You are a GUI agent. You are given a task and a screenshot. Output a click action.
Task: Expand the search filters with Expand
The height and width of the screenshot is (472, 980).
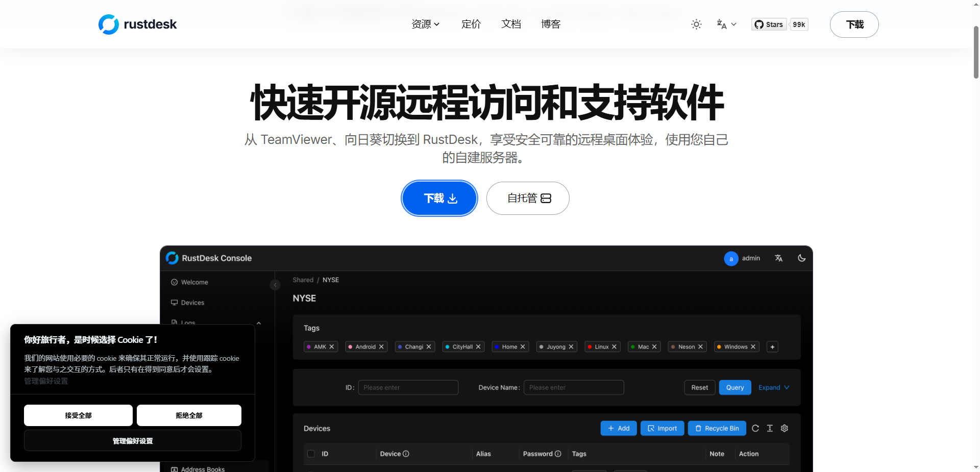click(774, 387)
